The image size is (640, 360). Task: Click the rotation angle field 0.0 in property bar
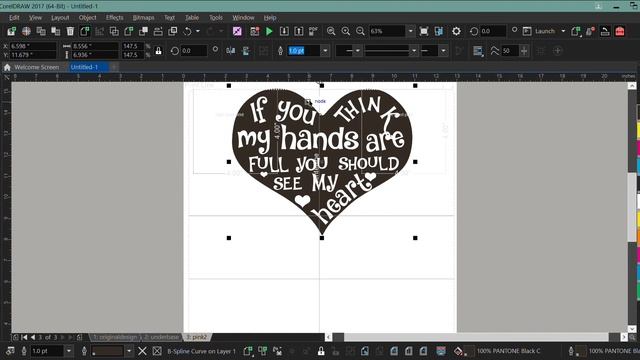click(x=193, y=51)
